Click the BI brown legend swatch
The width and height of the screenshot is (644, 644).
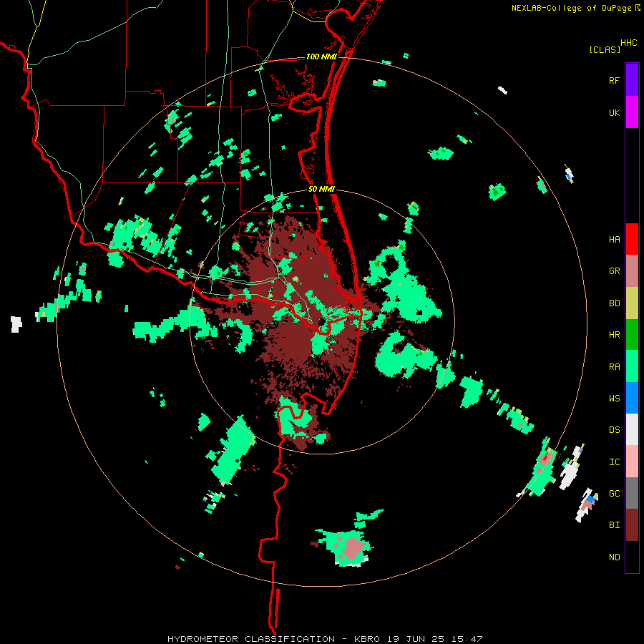pyautogui.click(x=632, y=525)
